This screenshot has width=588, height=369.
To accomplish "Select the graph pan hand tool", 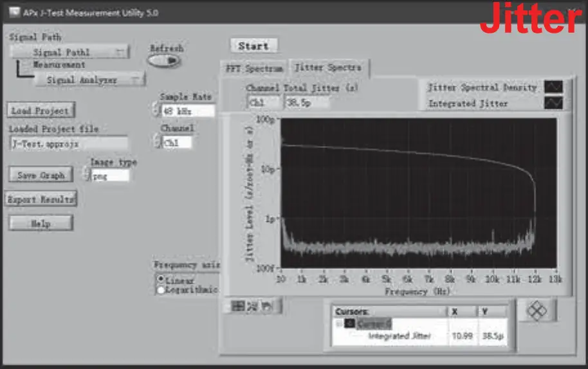I will (266, 306).
